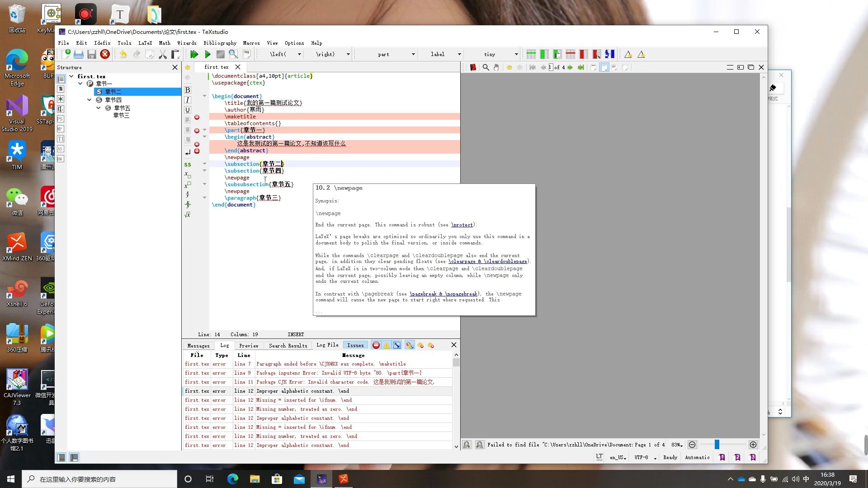Expand the 章节四 structure node
Image resolution: width=868 pixels, height=488 pixels.
click(x=90, y=99)
